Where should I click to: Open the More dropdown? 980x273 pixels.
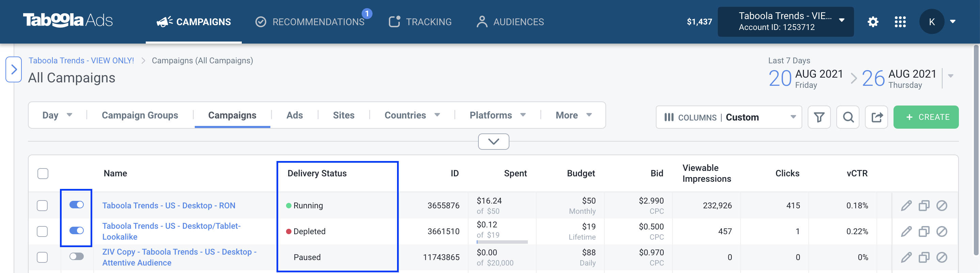click(x=574, y=115)
